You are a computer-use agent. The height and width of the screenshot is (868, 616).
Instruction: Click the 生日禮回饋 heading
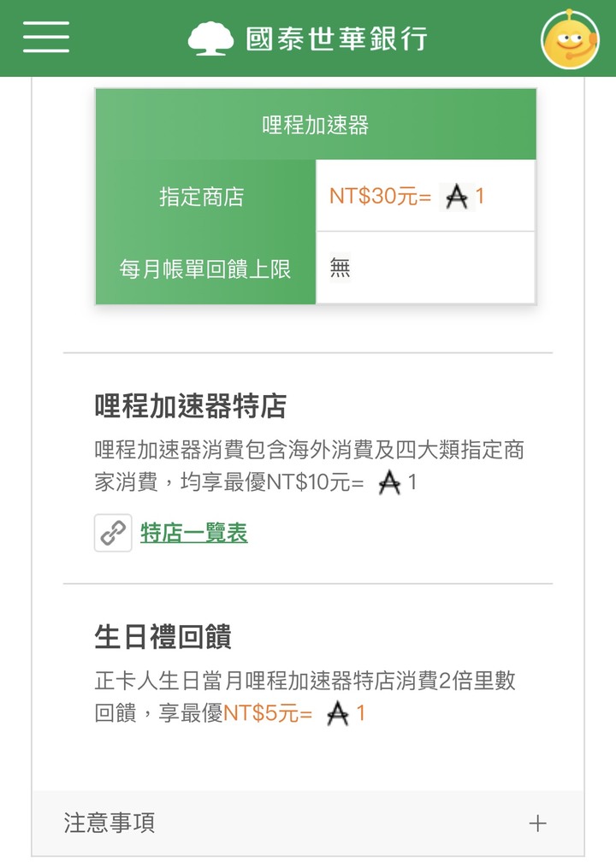point(163,636)
